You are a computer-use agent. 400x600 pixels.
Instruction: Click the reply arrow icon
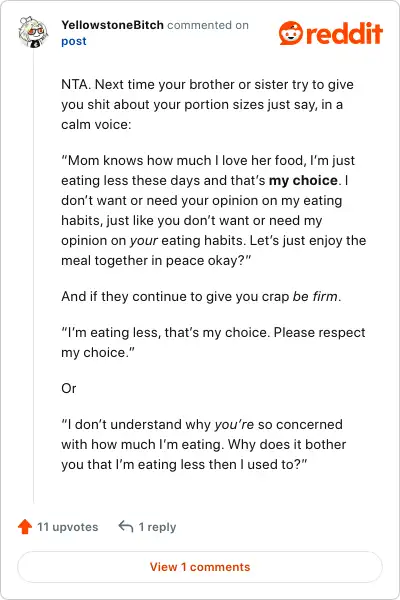[x=126, y=526]
